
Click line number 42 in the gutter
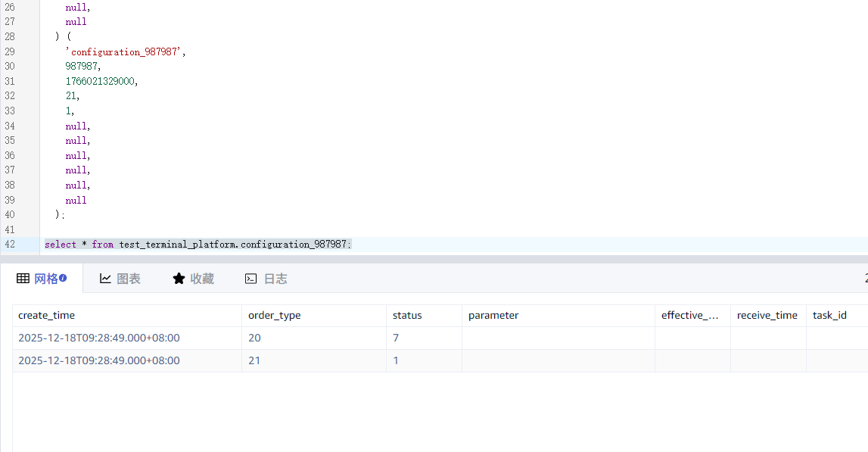pos(10,245)
